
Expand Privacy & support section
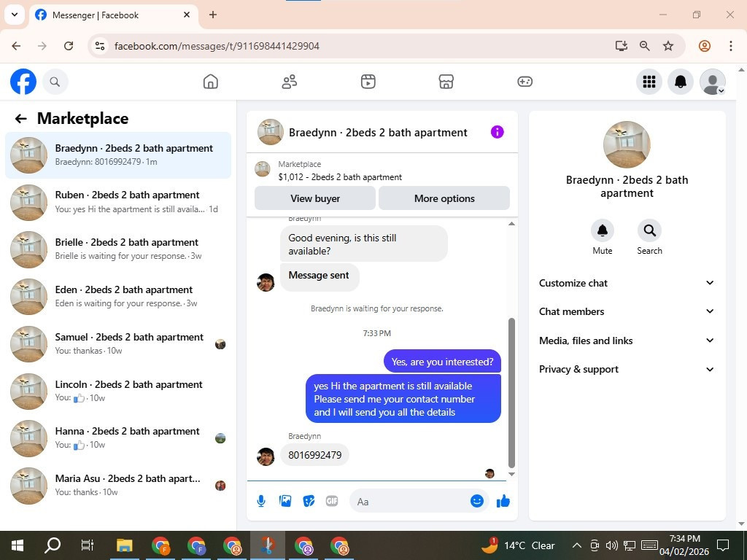627,369
